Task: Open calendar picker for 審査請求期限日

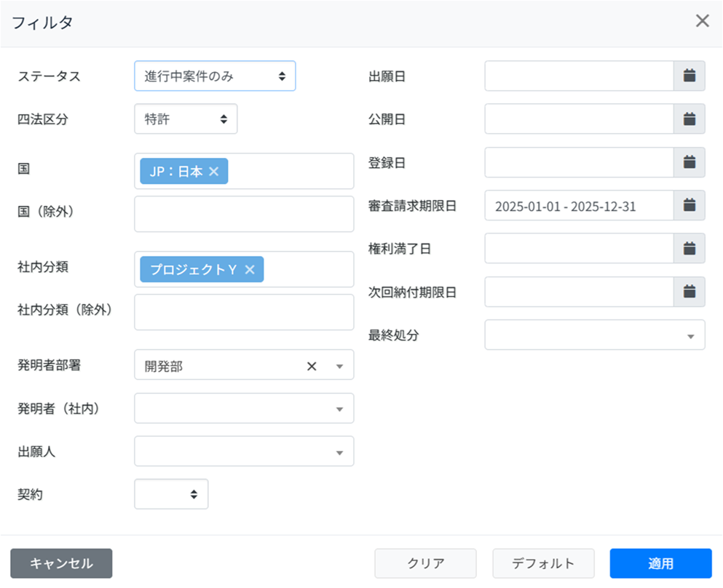Action: [x=689, y=205]
